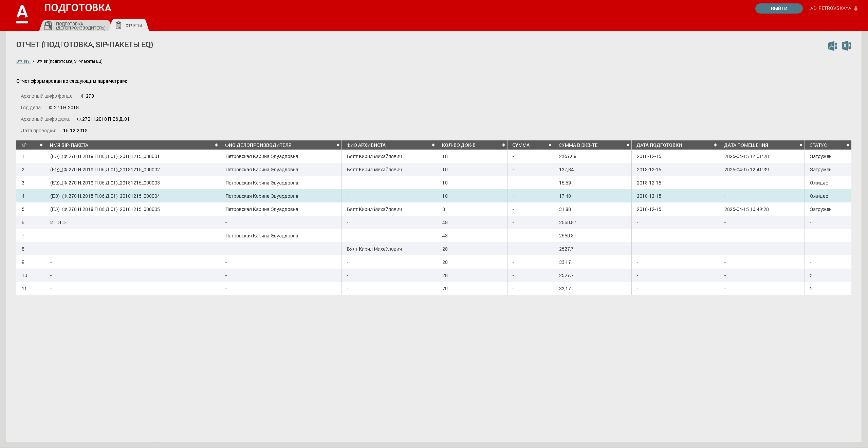Click preparation date 2018-12-15 in row 2

tap(649, 170)
